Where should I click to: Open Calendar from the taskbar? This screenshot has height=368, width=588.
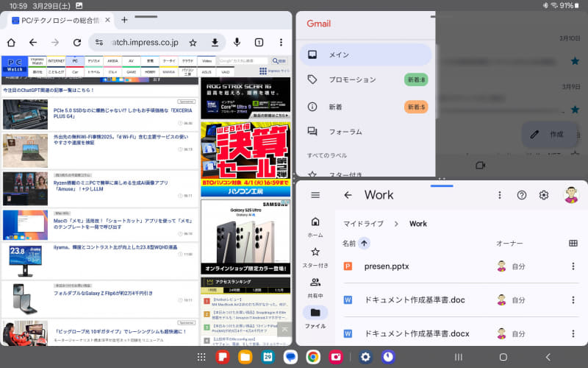coord(268,357)
